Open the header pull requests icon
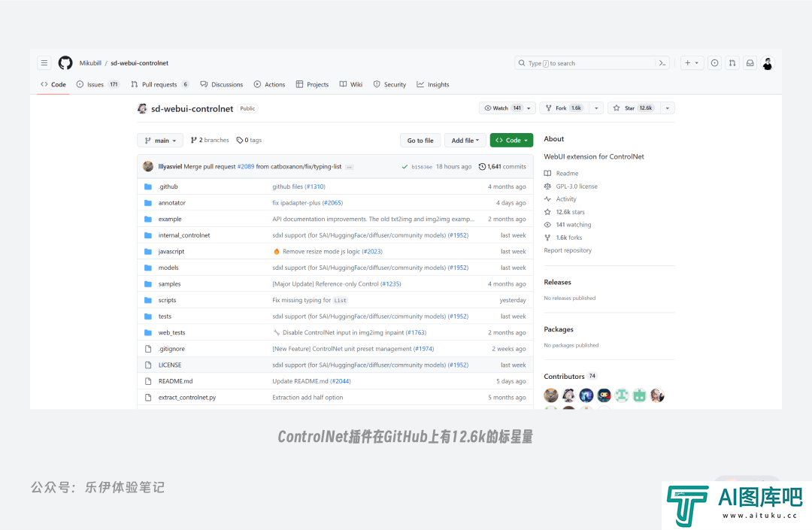The image size is (812, 530). (732, 63)
